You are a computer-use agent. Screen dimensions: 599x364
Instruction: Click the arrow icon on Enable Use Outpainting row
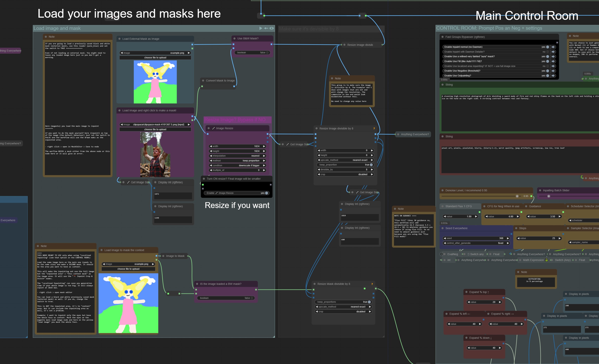pyautogui.click(x=553, y=76)
